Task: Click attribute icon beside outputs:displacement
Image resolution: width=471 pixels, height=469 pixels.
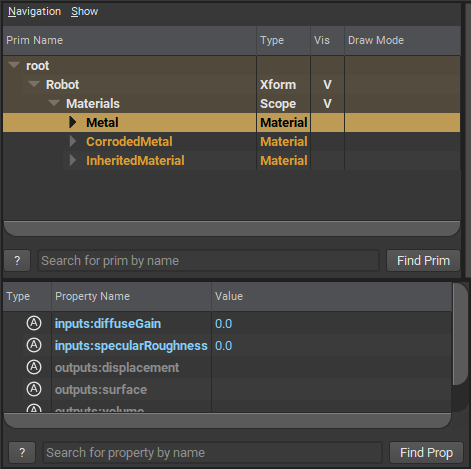Action: (34, 367)
